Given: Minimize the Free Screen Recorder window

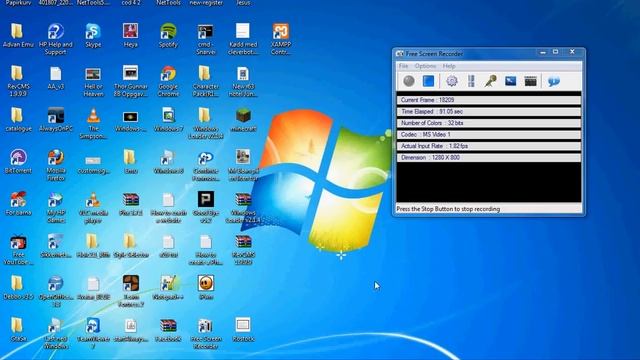Looking at the screenshot, I should click(x=543, y=52).
